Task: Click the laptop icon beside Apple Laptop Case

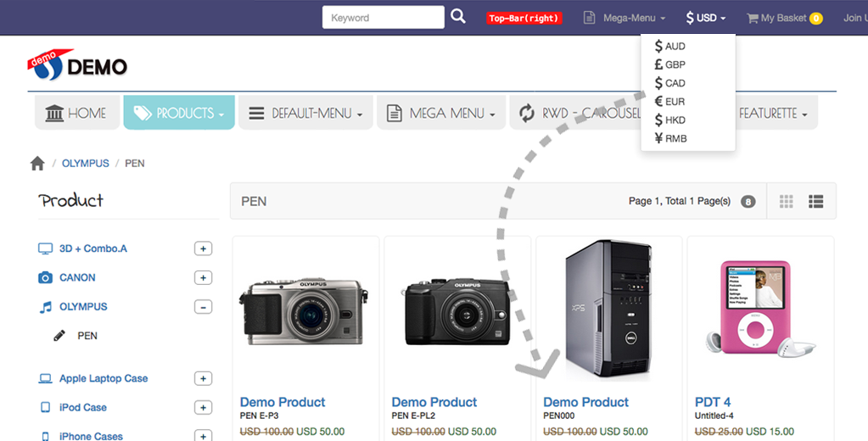Action: [45, 378]
